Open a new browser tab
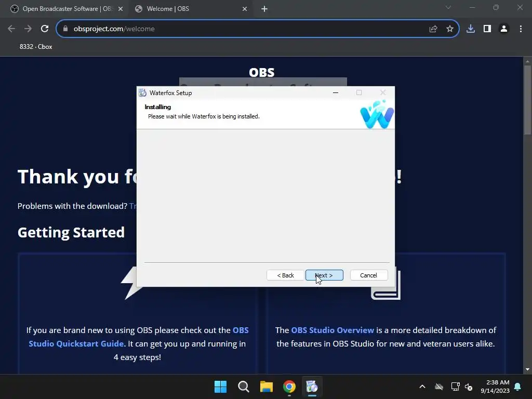 tap(264, 9)
